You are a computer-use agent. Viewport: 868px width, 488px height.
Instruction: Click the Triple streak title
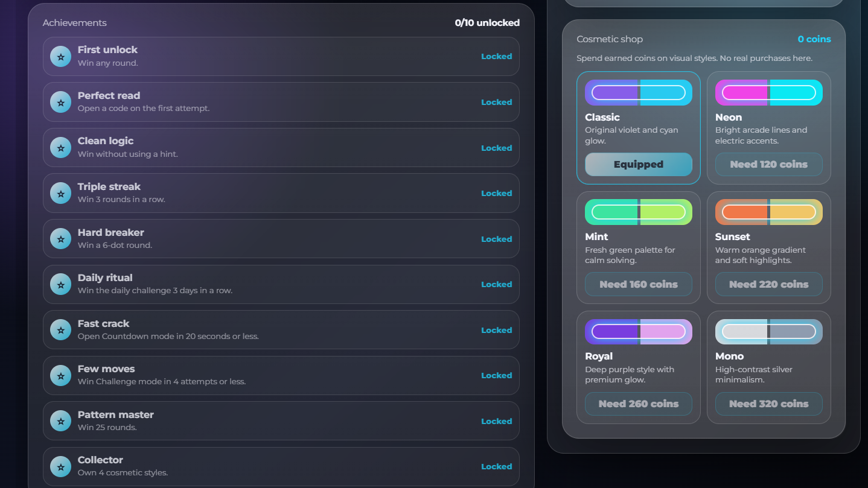click(x=109, y=187)
